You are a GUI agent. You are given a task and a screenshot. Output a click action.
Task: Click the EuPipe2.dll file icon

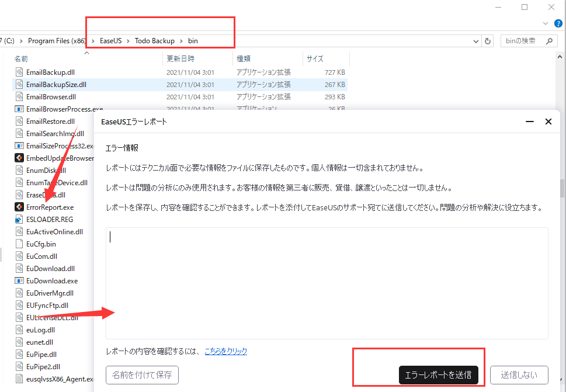coord(19,367)
